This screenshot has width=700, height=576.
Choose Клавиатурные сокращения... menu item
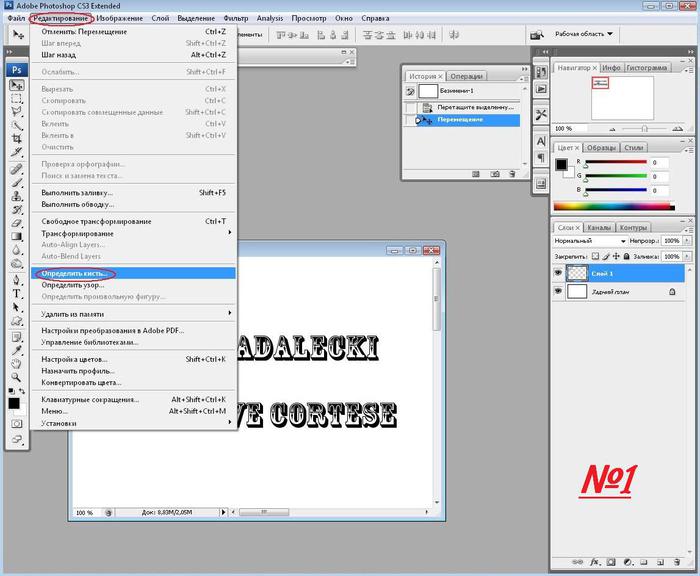[134, 399]
